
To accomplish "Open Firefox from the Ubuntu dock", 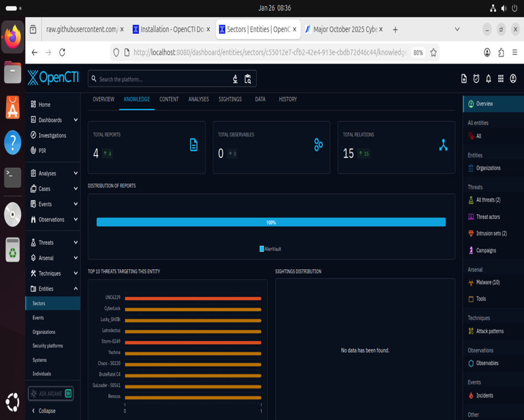I will coord(13,37).
